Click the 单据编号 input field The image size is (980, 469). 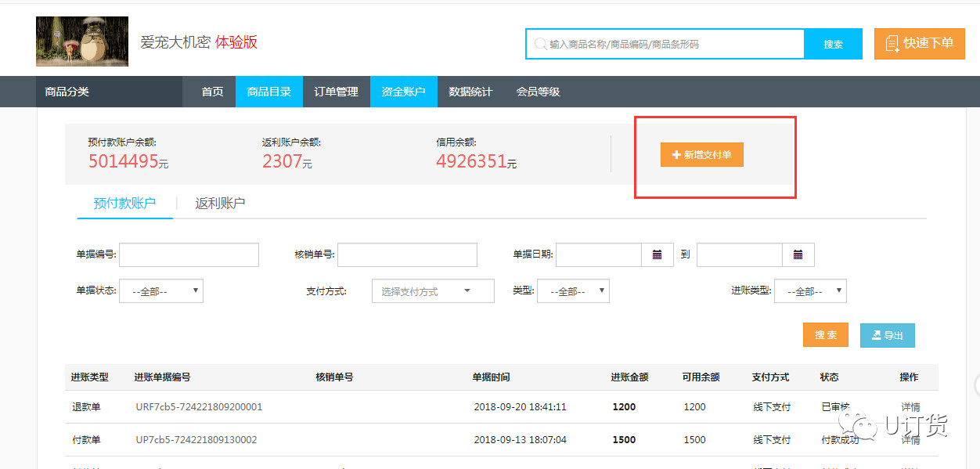tap(189, 254)
